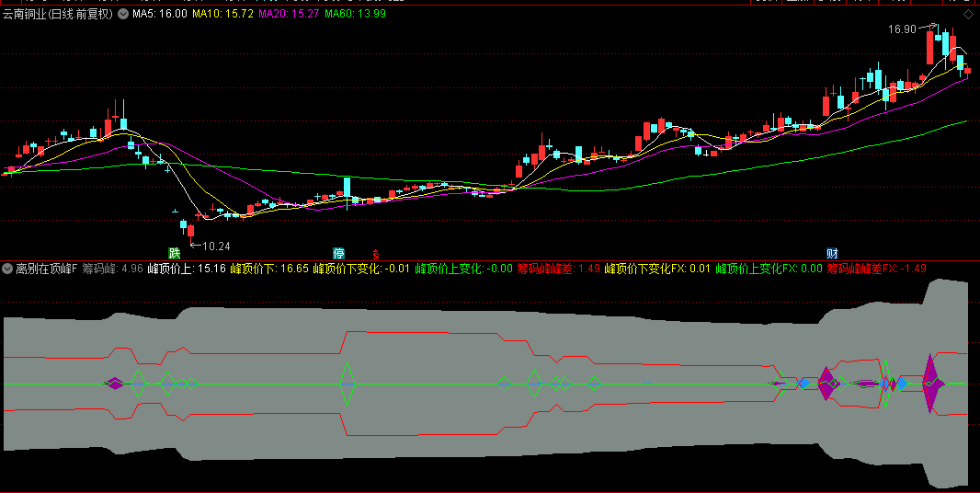Select the 筹码峰: 4.96 value

[112, 269]
